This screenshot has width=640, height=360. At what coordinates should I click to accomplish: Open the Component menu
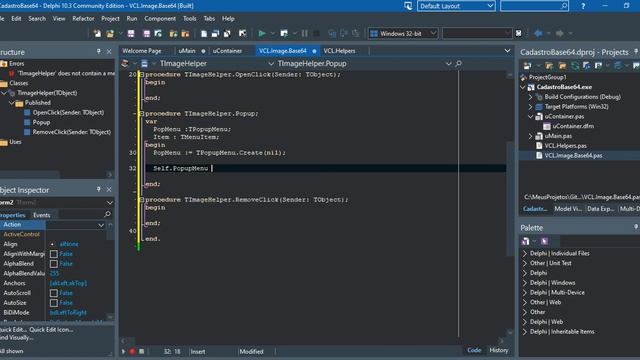160,19
